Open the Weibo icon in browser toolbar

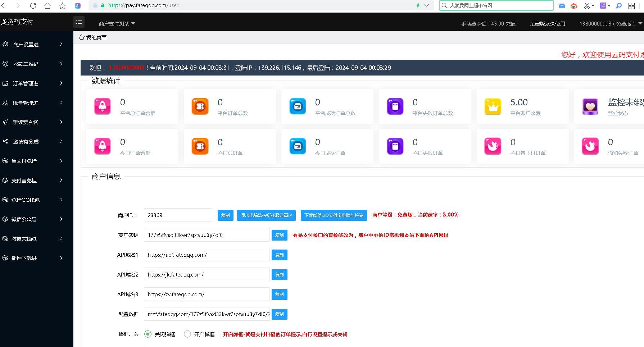pos(574,6)
